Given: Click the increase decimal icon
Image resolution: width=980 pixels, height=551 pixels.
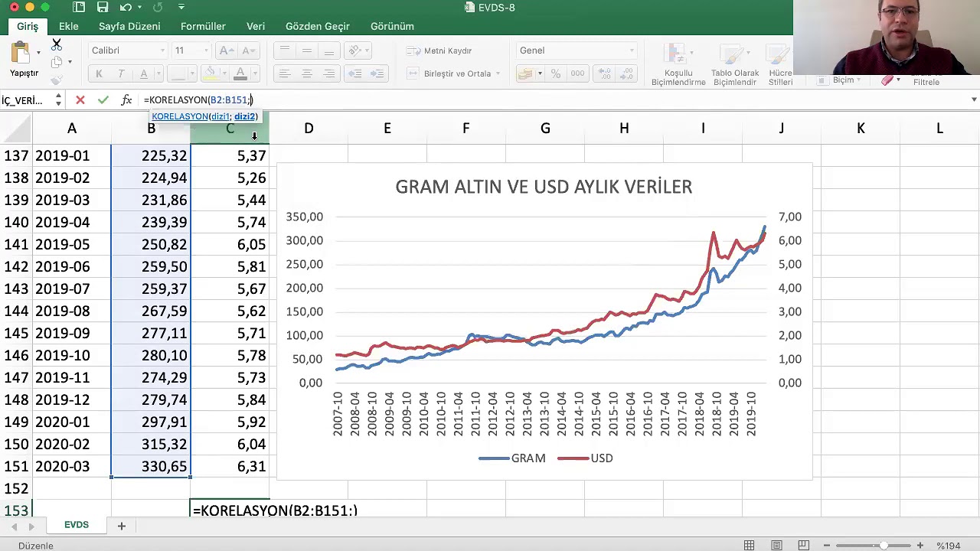Looking at the screenshot, I should [x=605, y=73].
